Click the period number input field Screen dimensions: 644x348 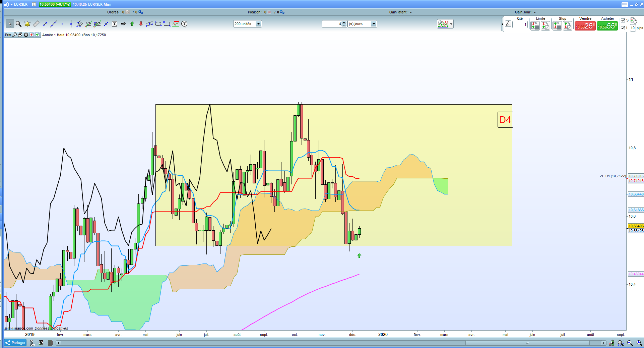[x=332, y=24]
